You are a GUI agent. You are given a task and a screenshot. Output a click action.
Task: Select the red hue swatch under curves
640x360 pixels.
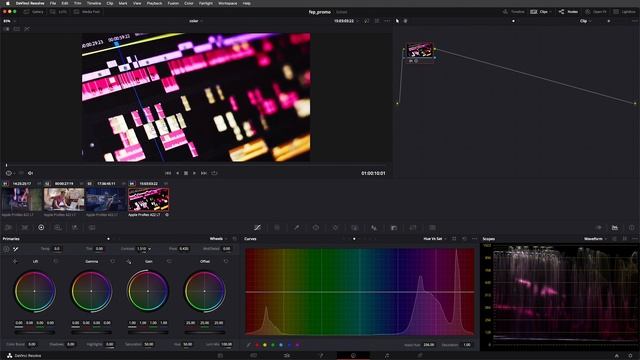257,345
